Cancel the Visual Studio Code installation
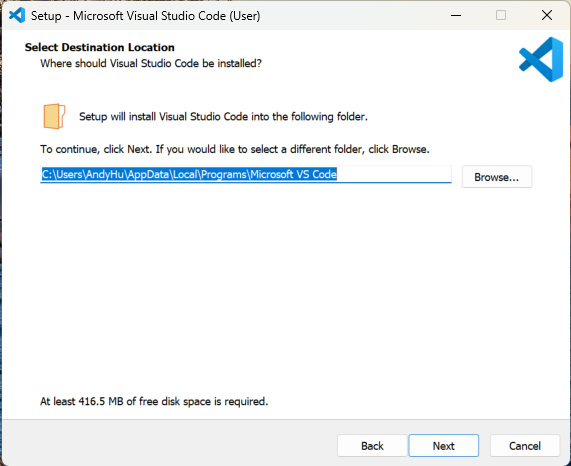 point(525,446)
